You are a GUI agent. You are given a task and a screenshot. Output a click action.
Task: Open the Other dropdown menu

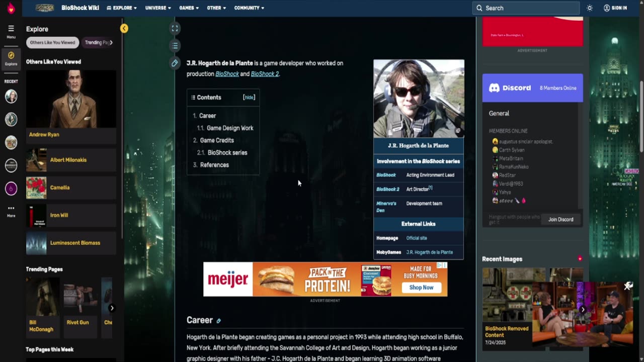pyautogui.click(x=216, y=8)
